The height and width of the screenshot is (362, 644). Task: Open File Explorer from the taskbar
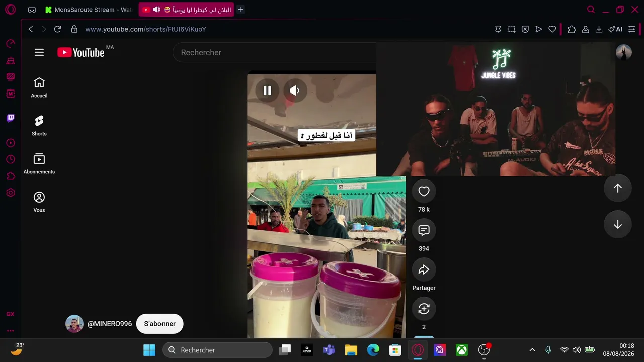351,350
